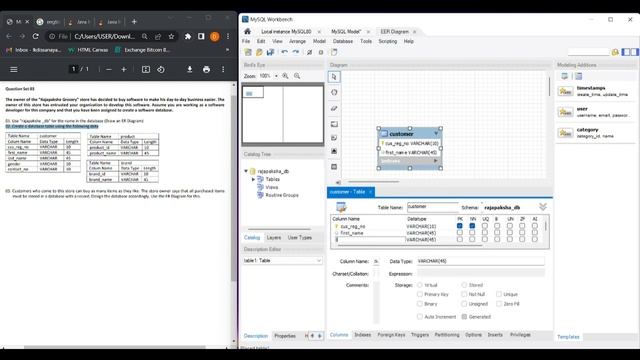Print the PDF from the Chrome viewer
The width and height of the screenshot is (640, 360).
pyautogui.click(x=207, y=69)
